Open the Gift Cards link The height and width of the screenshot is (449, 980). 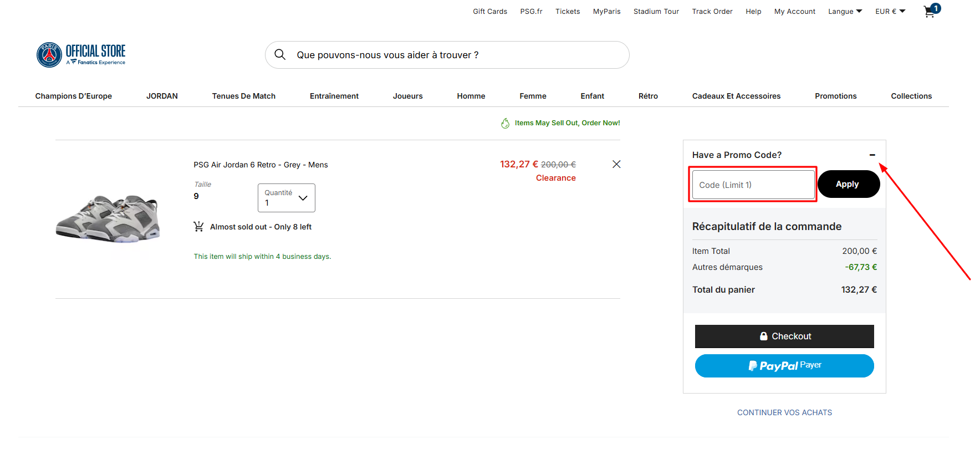point(490,11)
